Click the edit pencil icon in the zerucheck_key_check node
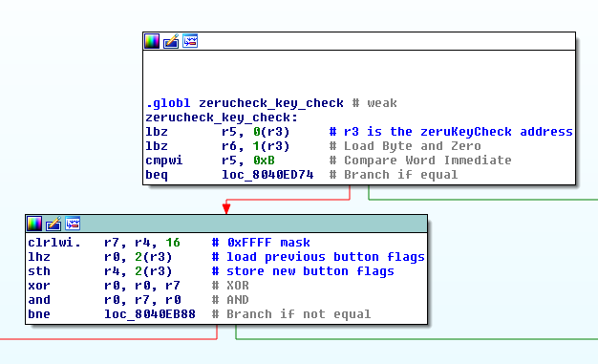598x364 pixels. click(171, 41)
